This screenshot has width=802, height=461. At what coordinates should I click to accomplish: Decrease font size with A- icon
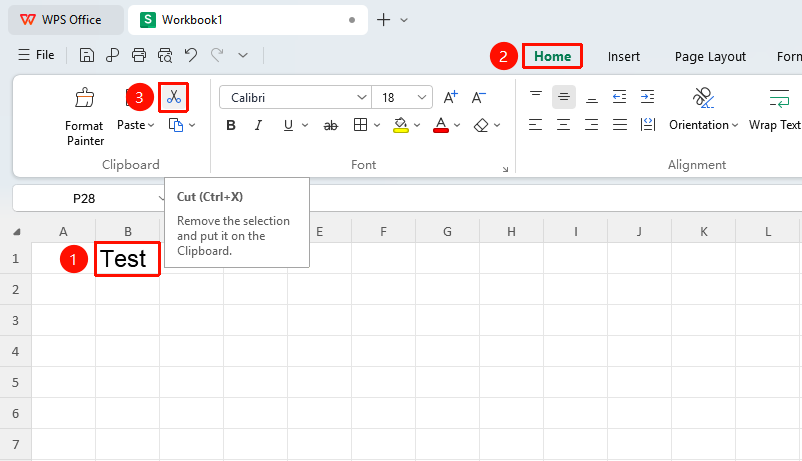tap(479, 97)
